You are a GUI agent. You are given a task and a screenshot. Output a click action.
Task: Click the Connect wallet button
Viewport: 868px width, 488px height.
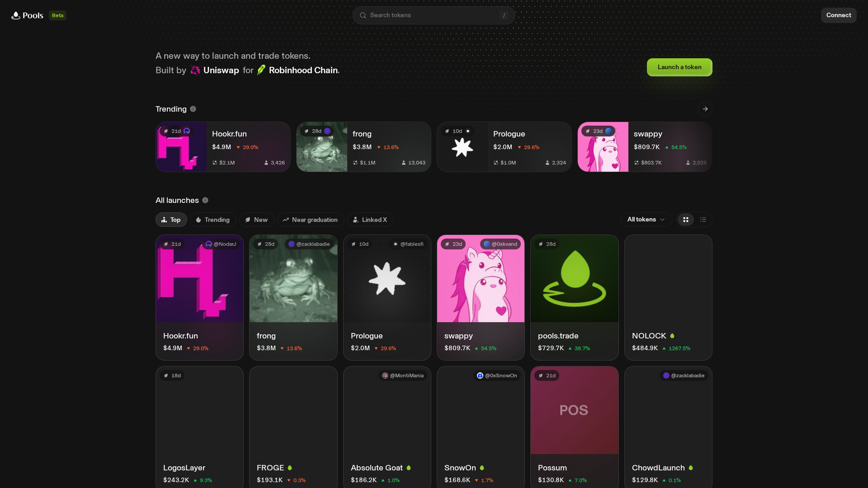pyautogui.click(x=839, y=15)
